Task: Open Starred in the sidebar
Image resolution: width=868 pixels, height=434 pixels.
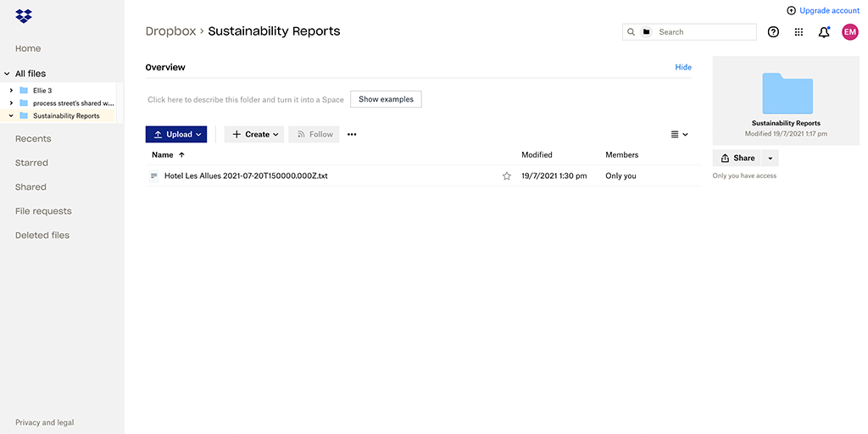Action: (31, 163)
